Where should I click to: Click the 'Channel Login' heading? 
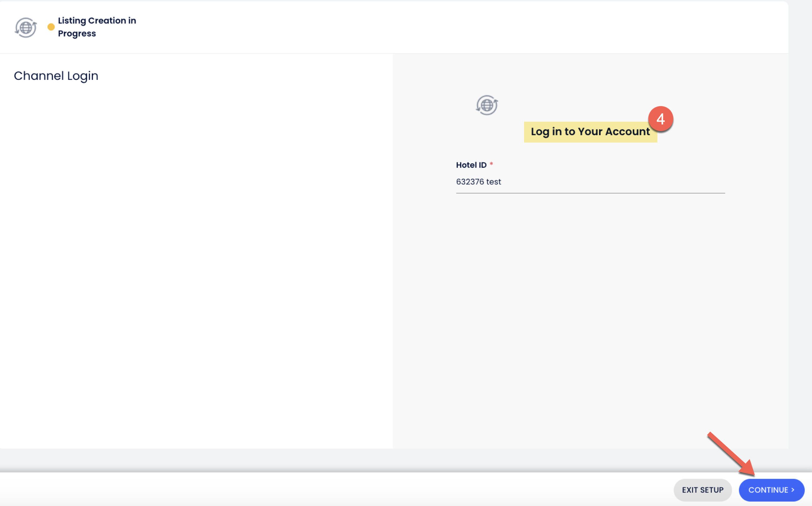(56, 76)
